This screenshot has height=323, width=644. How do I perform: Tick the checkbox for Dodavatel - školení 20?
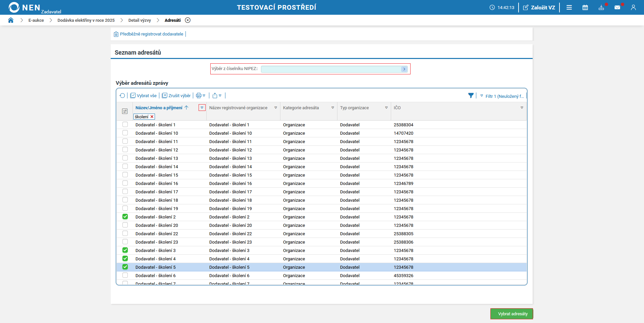coord(125,225)
